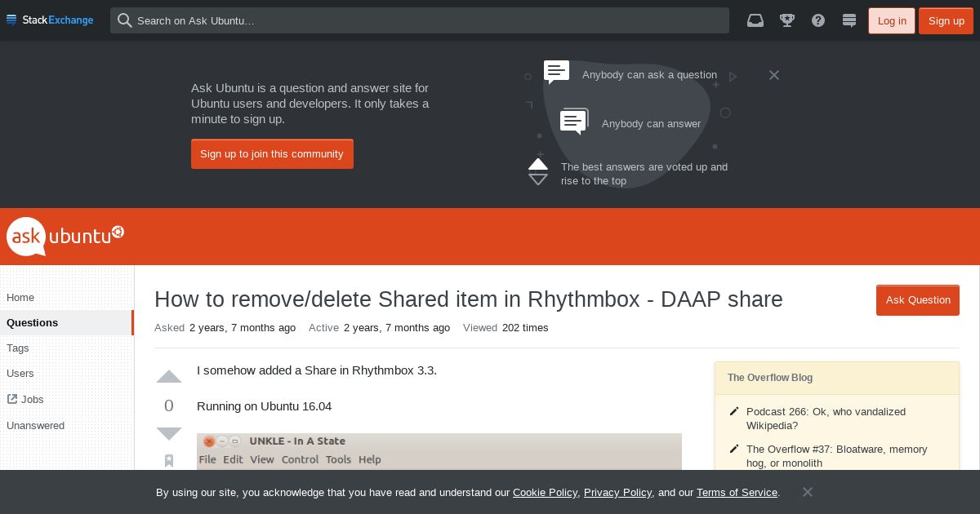Open 'Podcast 266: Ok, who vandalized Wikipedia?' link
This screenshot has height=514, width=980.
pos(826,419)
